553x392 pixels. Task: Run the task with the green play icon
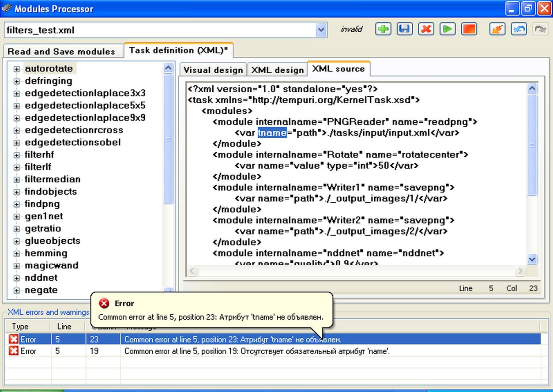[x=447, y=30]
